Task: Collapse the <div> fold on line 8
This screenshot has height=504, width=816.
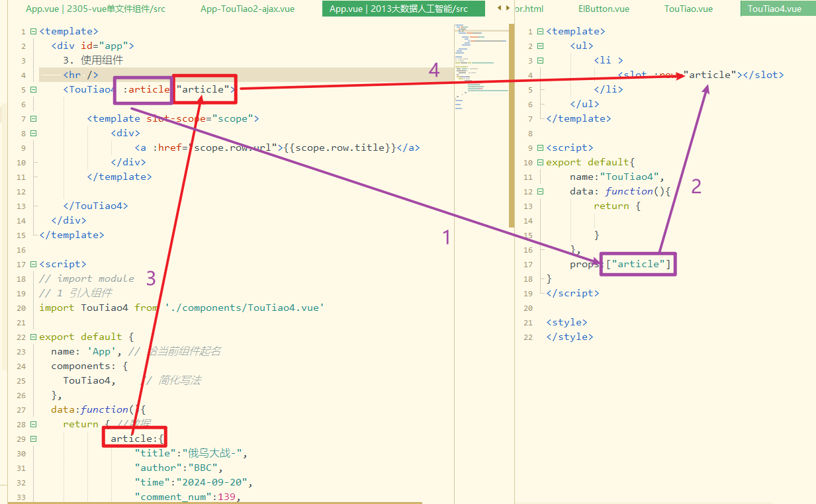Action: pos(33,134)
